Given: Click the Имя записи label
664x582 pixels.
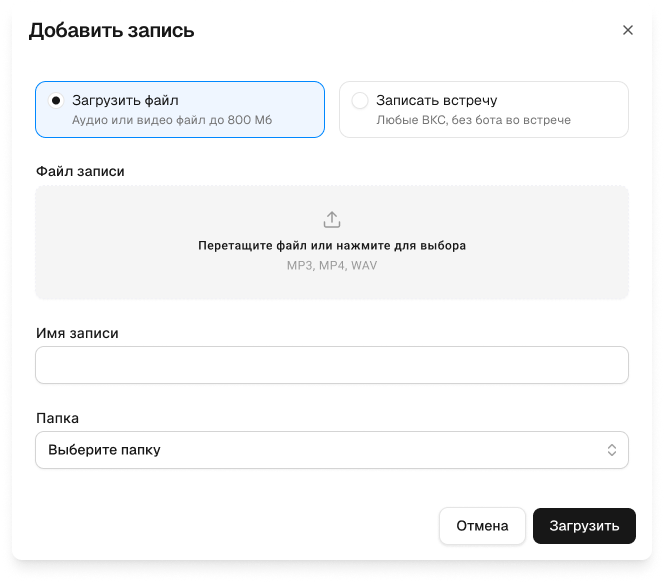Looking at the screenshot, I should tap(77, 333).
